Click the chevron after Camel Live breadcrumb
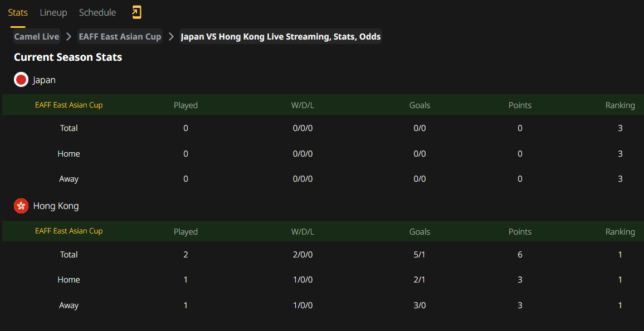This screenshot has width=644, height=331. [x=69, y=37]
